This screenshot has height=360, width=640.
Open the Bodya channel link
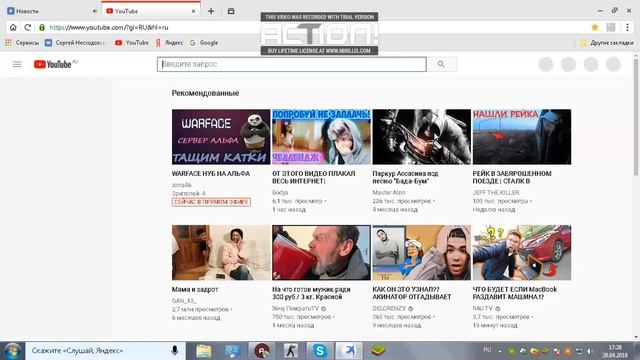click(280, 192)
